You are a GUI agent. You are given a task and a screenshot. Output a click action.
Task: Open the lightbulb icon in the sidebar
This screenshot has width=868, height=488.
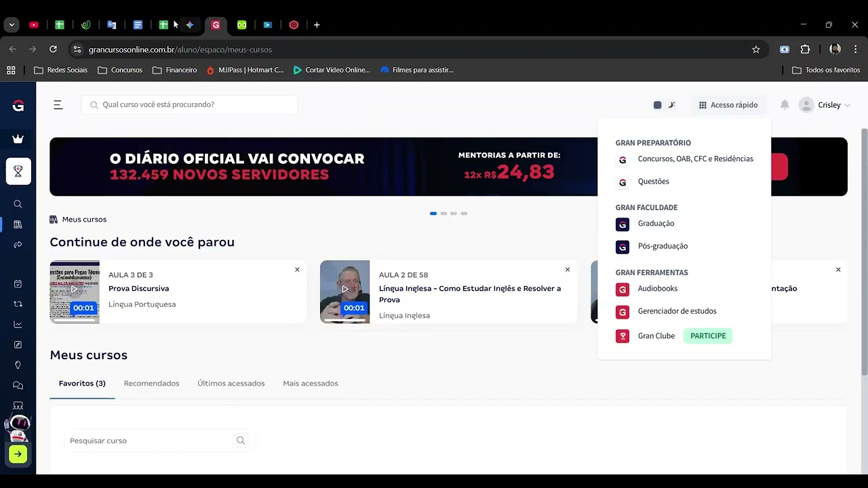click(x=18, y=365)
